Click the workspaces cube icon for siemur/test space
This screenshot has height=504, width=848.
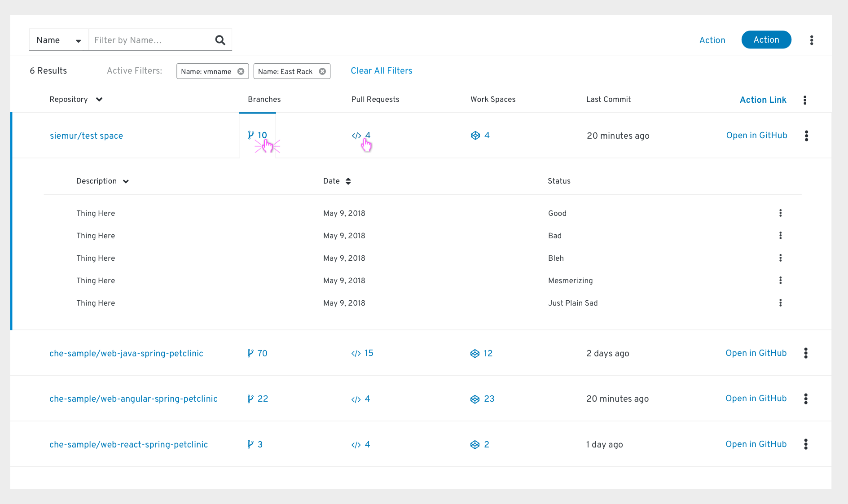pos(475,135)
